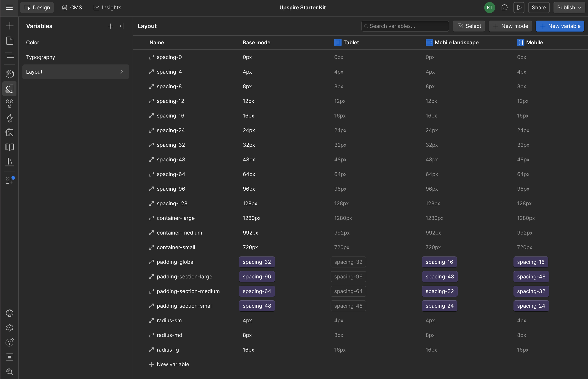Click the Add elements plus icon in left sidebar
588x379 pixels.
[x=10, y=26]
